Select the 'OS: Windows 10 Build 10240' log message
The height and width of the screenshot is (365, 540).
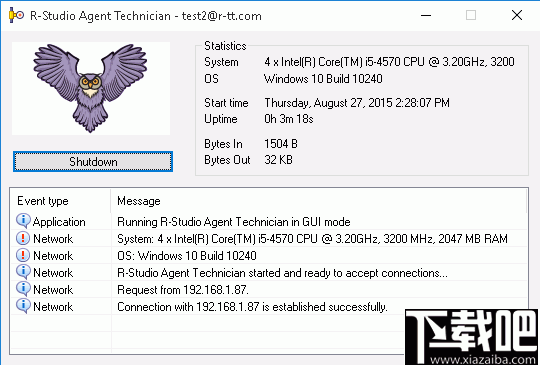pos(187,256)
